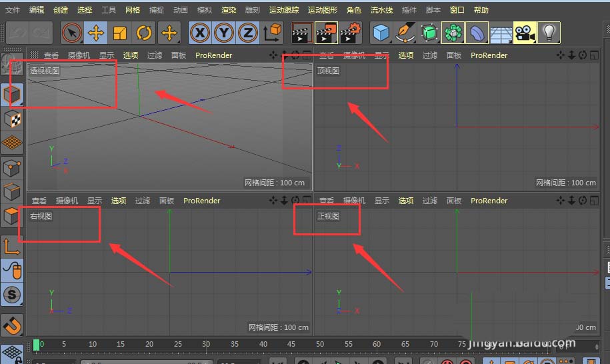The width and height of the screenshot is (610, 364).
Task: Choose the spline Pen tool
Action: tap(405, 33)
